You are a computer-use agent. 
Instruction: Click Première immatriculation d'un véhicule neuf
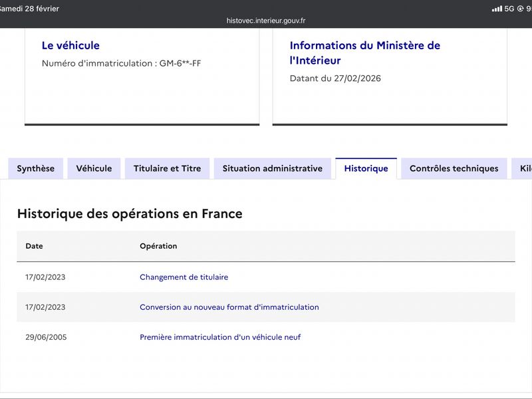(220, 337)
